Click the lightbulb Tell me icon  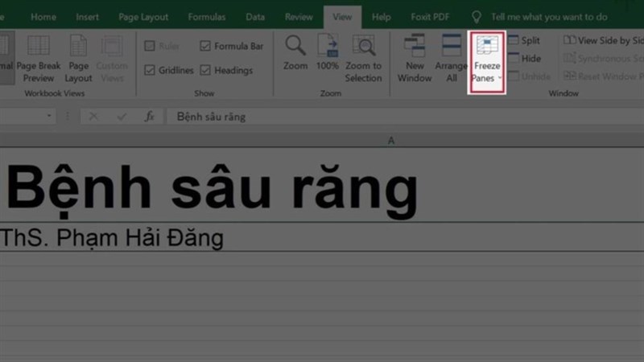[x=476, y=17]
